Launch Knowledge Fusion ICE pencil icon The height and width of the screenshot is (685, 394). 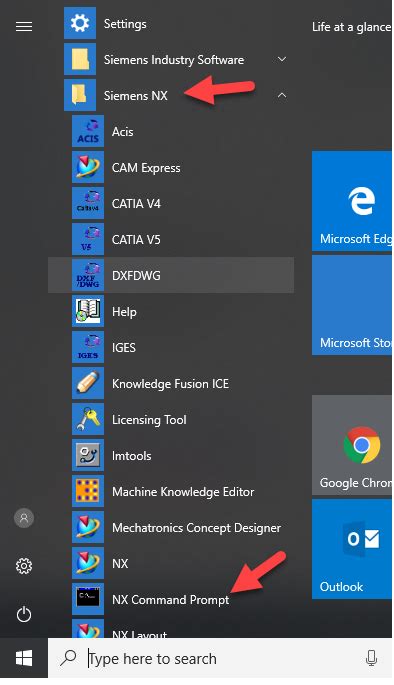(x=88, y=383)
